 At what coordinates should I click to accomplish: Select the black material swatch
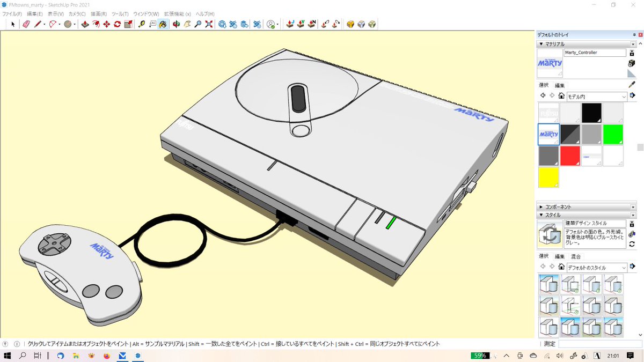pos(592,113)
